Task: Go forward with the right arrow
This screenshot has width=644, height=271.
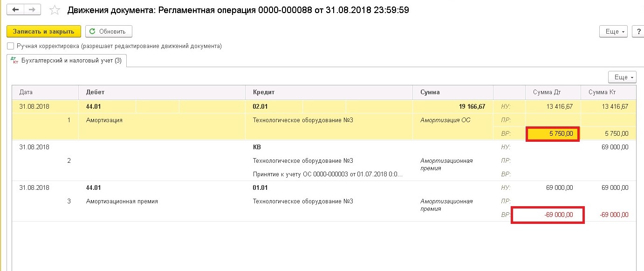Action: coord(32,9)
